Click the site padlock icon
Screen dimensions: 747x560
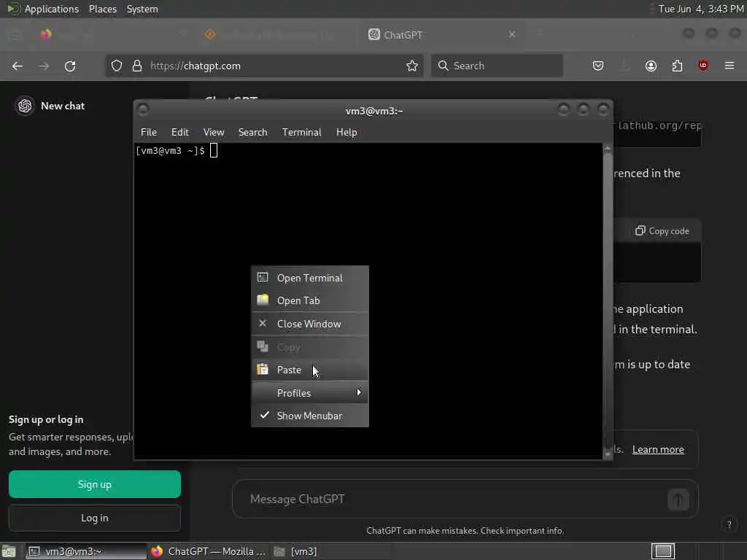(137, 66)
